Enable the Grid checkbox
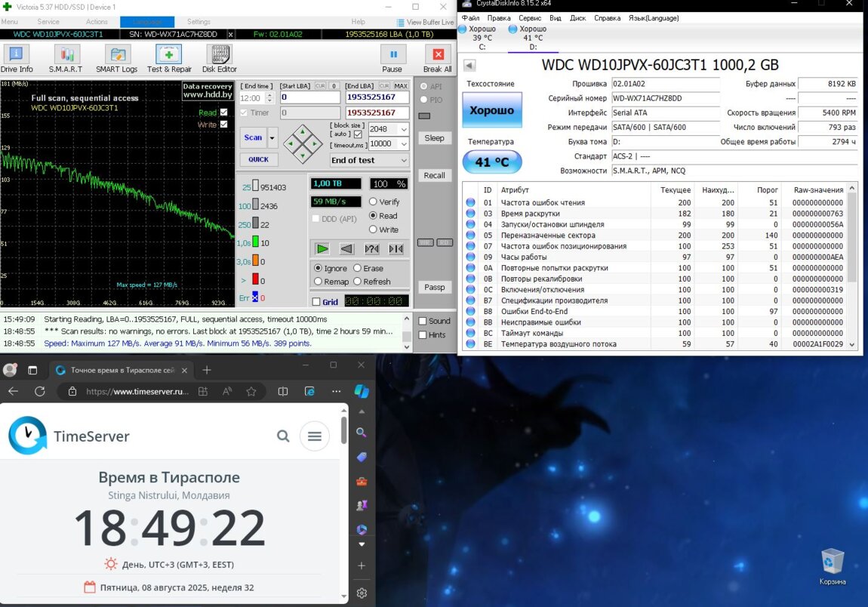 point(316,302)
